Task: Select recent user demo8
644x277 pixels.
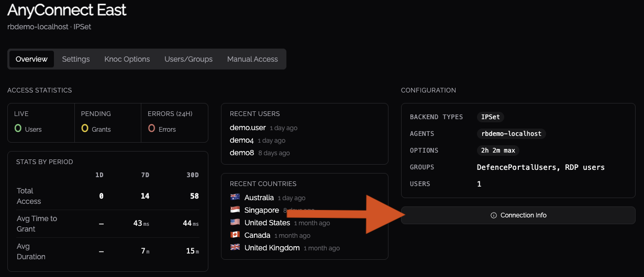Action: (242, 153)
